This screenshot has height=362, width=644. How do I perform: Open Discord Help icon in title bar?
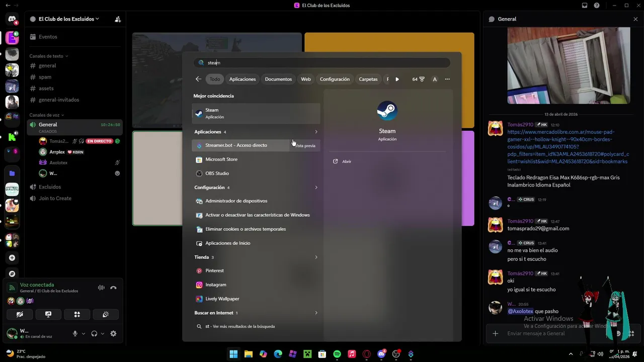(x=597, y=6)
